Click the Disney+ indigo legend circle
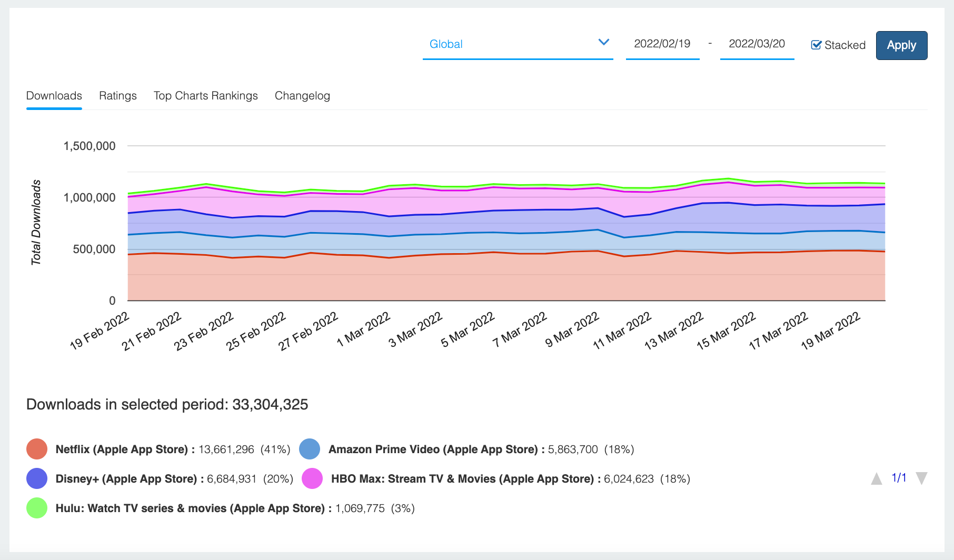 coord(37,478)
